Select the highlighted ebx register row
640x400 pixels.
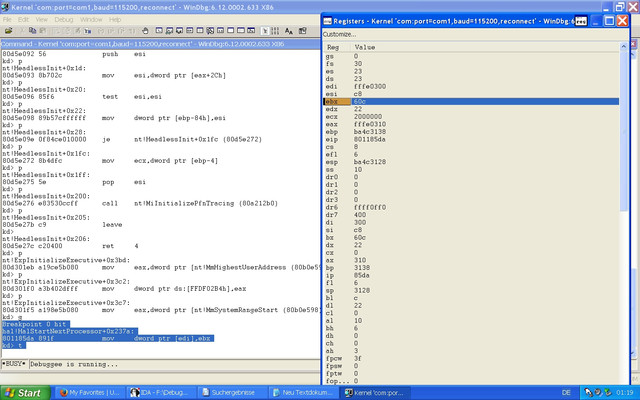(x=472, y=101)
